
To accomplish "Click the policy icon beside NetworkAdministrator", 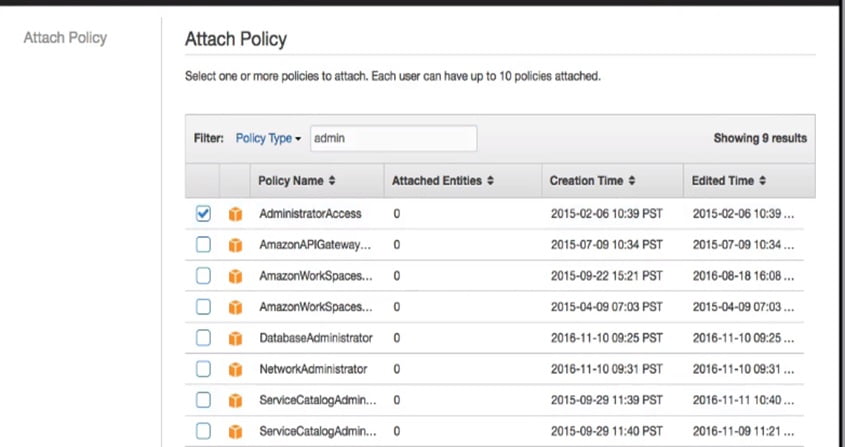I will (236, 369).
